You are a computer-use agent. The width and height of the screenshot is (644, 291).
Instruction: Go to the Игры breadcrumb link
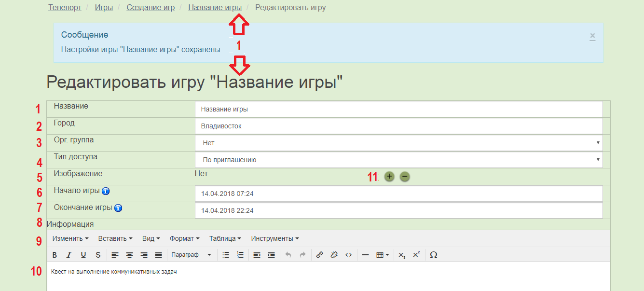click(104, 8)
